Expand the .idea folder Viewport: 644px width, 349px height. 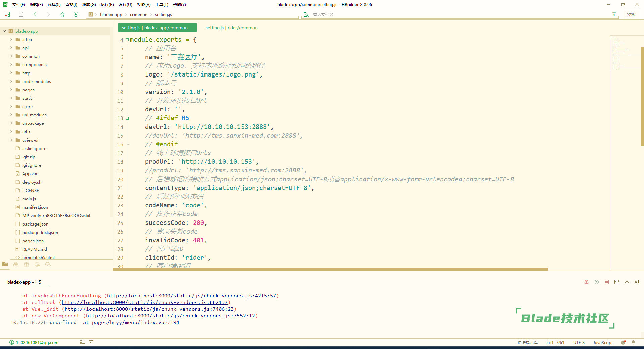(11, 39)
